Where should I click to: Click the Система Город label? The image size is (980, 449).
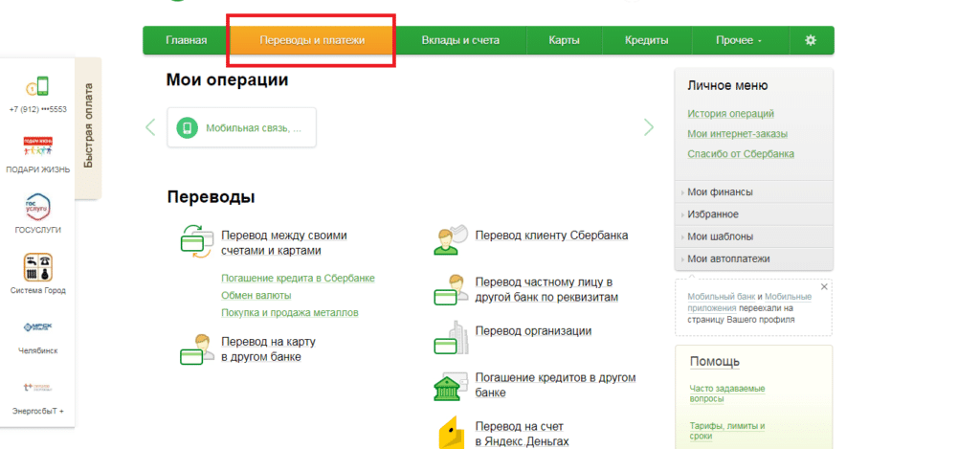click(37, 291)
